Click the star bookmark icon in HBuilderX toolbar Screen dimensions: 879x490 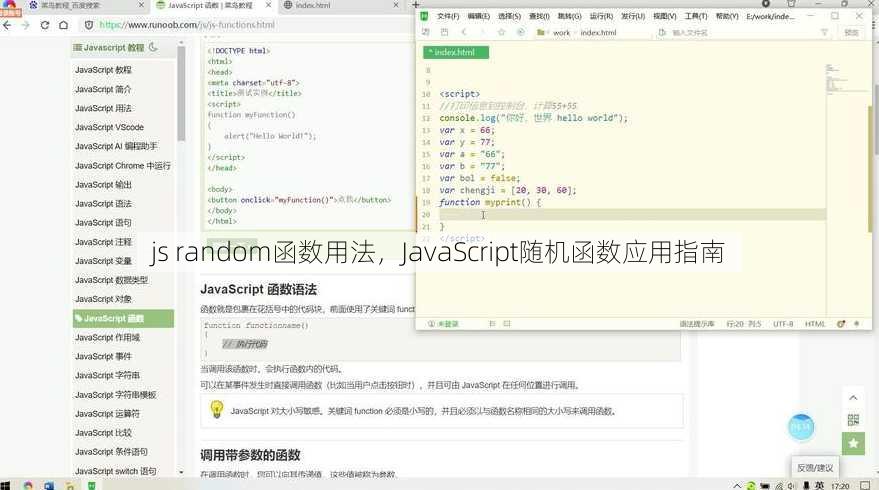tap(501, 33)
